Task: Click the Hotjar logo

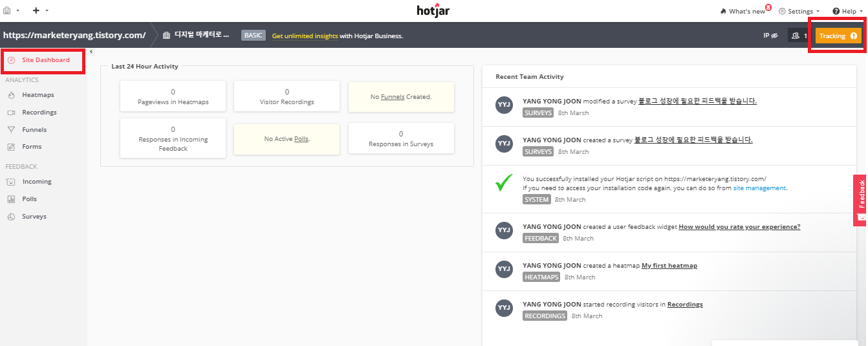Action: pos(433,11)
